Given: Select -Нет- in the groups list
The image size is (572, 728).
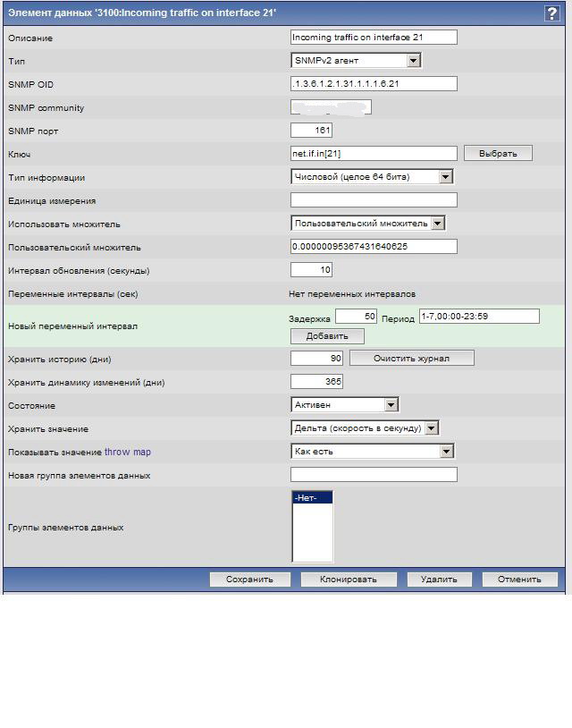Looking at the screenshot, I should (312, 498).
